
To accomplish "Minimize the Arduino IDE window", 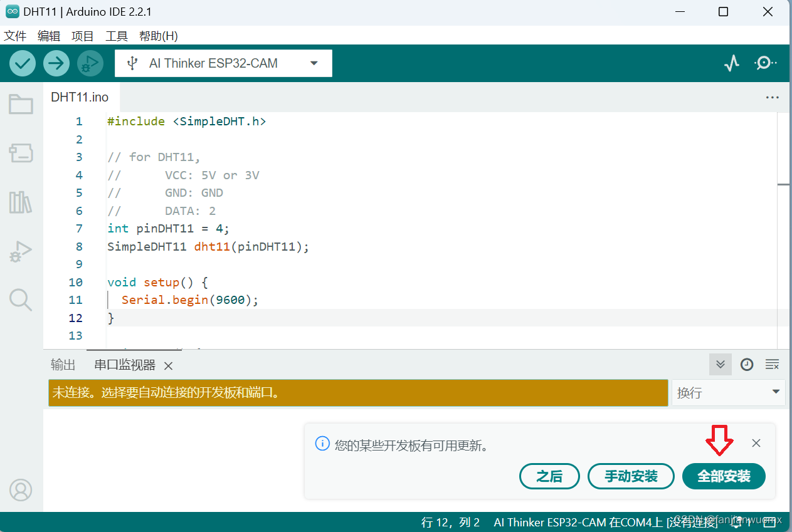I will click(679, 12).
